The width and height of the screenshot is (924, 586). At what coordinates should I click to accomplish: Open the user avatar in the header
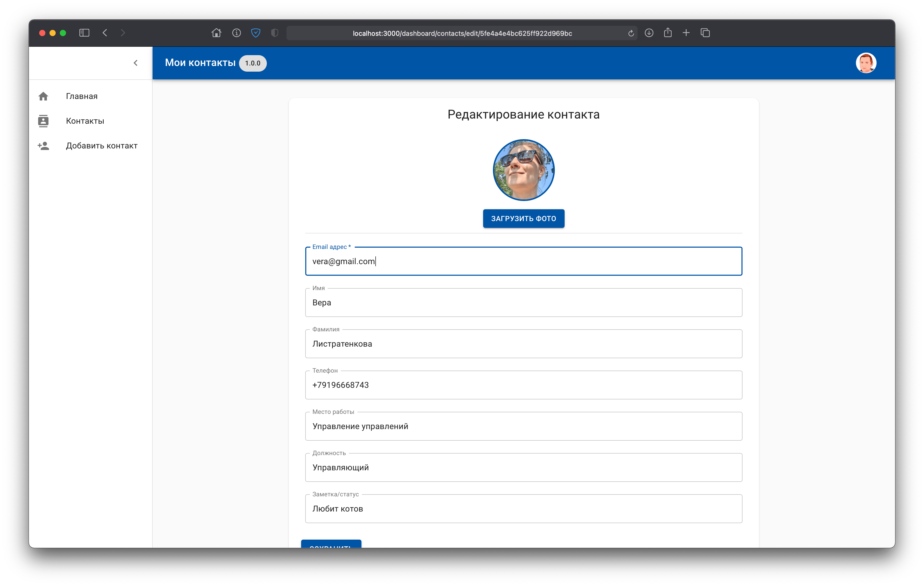point(866,63)
